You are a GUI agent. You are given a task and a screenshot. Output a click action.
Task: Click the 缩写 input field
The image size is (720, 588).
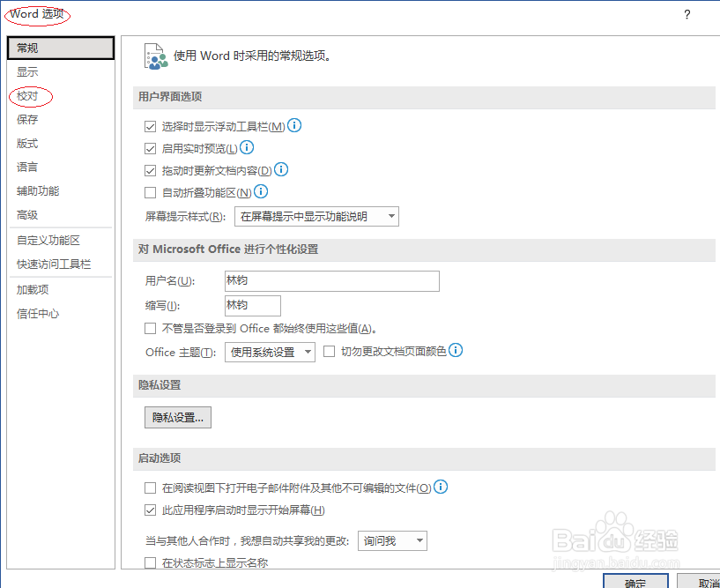pos(253,306)
